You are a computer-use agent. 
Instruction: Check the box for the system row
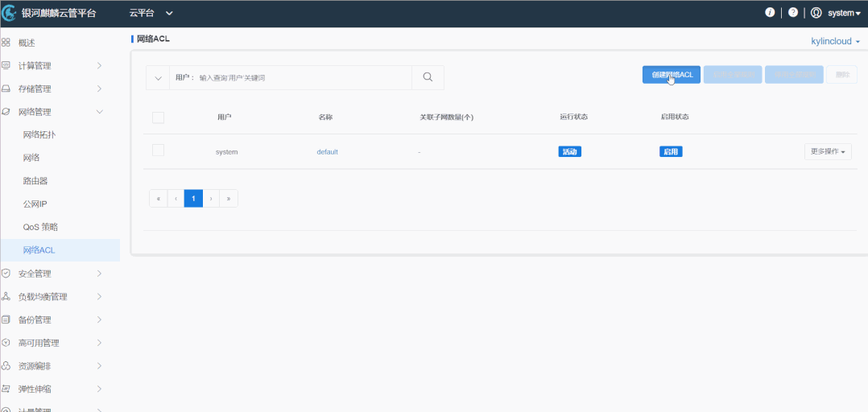[x=158, y=150]
